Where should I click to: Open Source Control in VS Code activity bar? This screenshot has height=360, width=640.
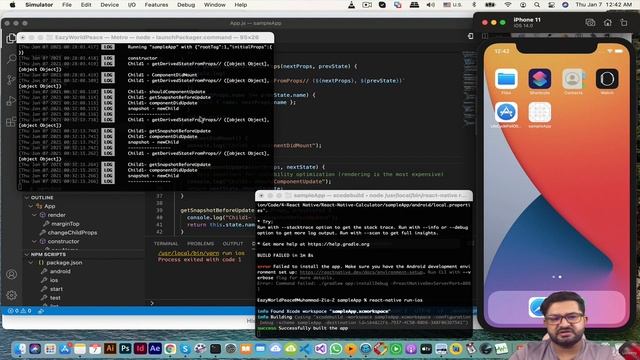[11, 80]
